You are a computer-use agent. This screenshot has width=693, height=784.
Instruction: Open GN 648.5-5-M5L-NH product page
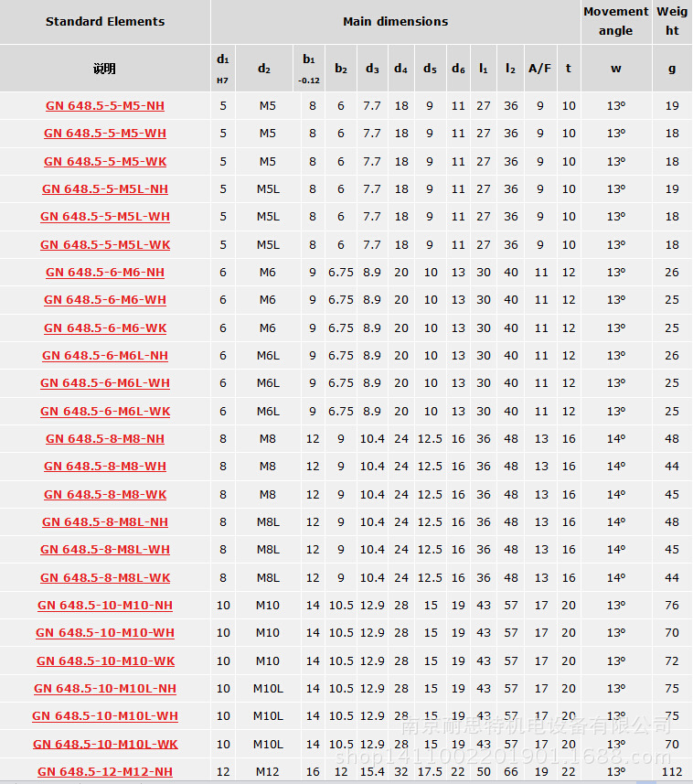105,188
